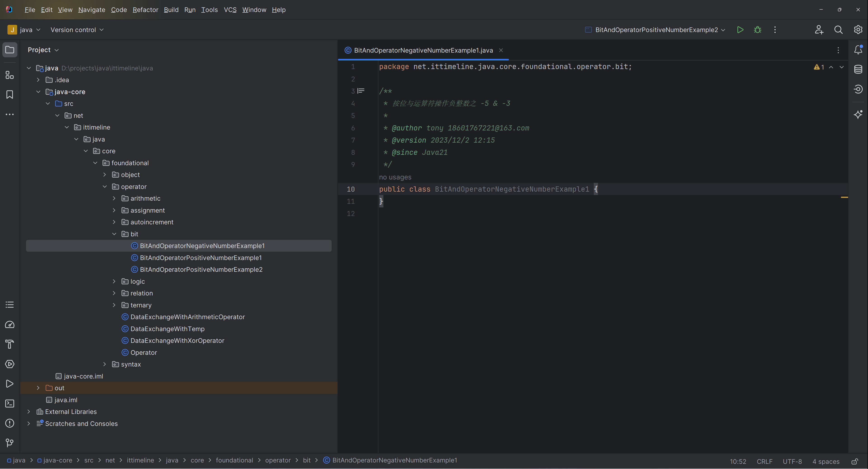The image size is (868, 469).
Task: Expand External Libraries node
Action: (x=29, y=412)
